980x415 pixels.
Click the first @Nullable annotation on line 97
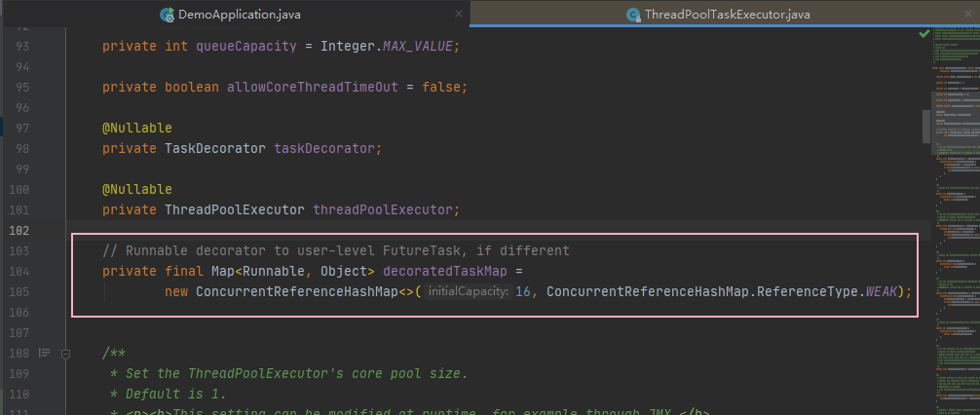[137, 129]
